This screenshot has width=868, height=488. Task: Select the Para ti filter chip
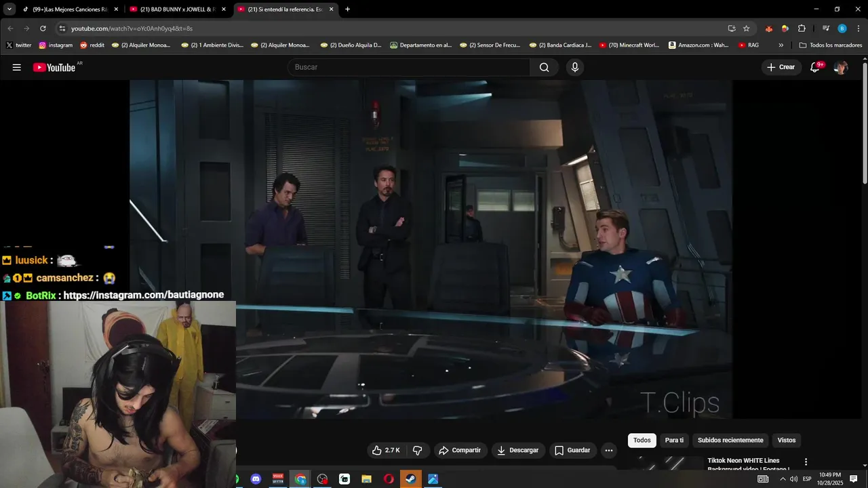coord(674,441)
